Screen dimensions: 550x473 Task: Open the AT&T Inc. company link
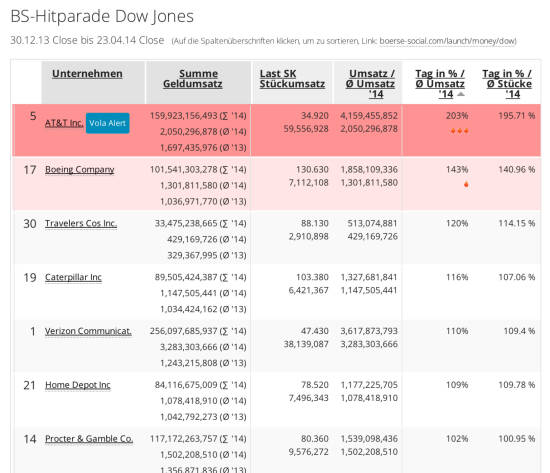64,123
